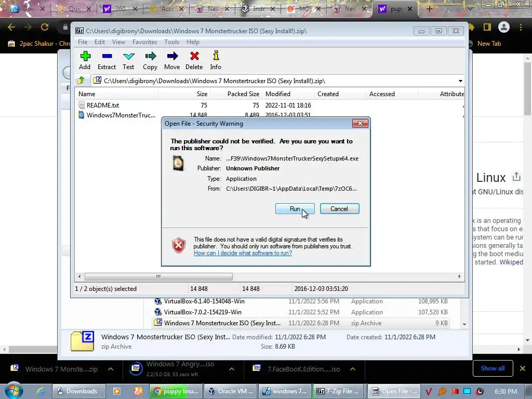Click Run in the Security Warning dialog
This screenshot has height=399, width=532.
(295, 209)
